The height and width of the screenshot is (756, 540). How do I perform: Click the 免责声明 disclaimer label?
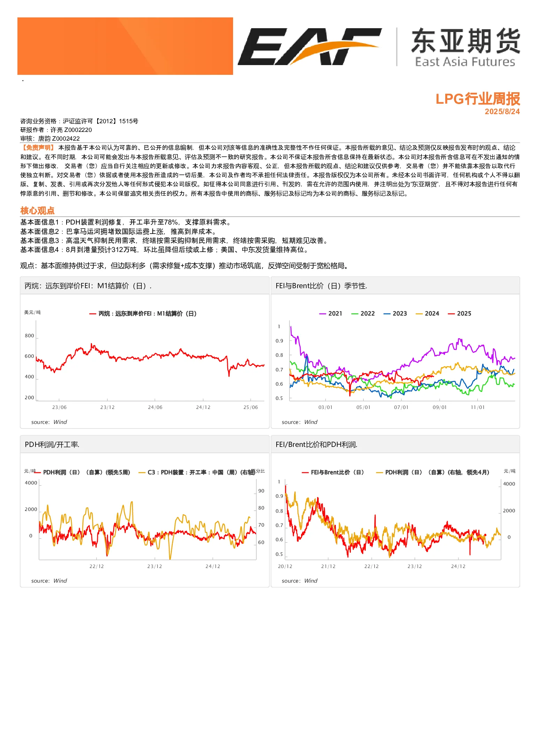point(38,148)
